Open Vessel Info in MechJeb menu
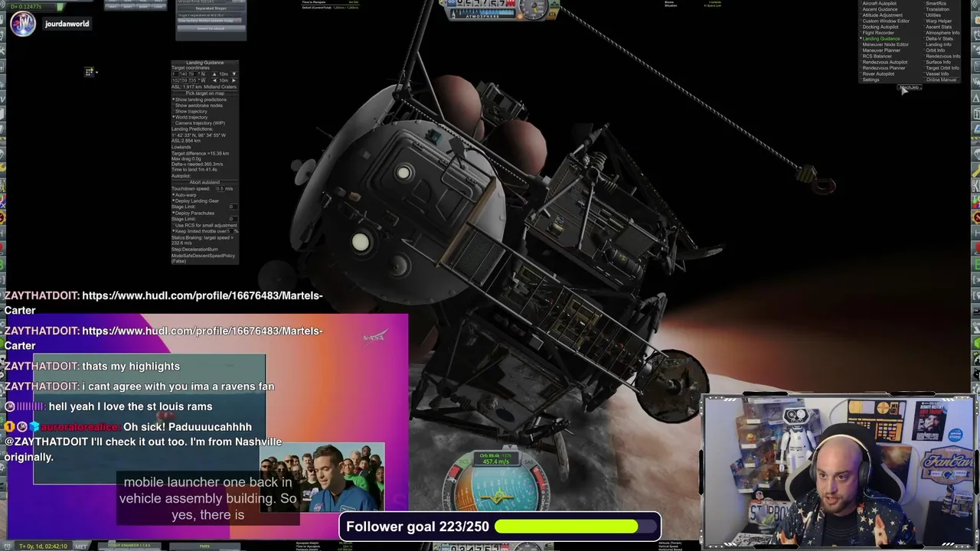 coord(937,74)
